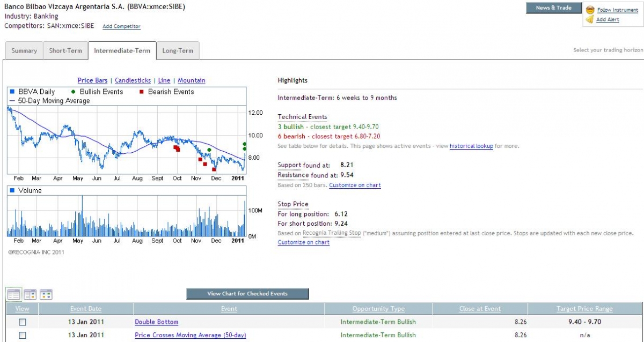This screenshot has width=644, height=342.
Task: Select the third table layout view icon
Action: coord(46,294)
